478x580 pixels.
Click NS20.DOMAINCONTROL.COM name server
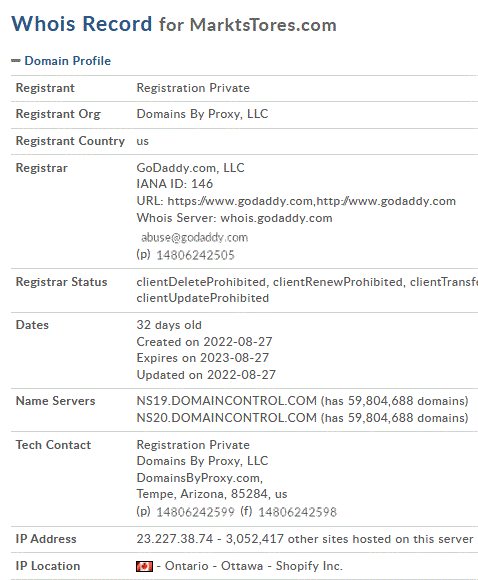[x=227, y=418]
